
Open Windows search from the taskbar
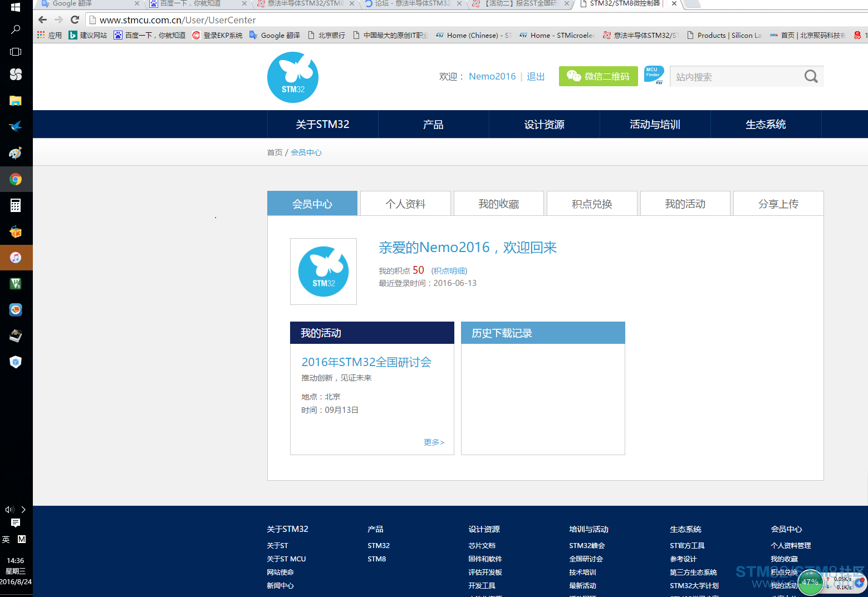[16, 29]
